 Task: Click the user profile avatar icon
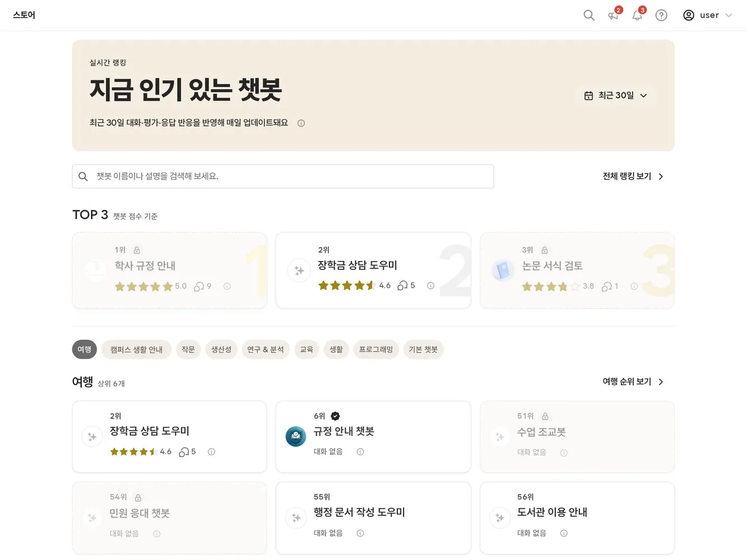pyautogui.click(x=689, y=15)
